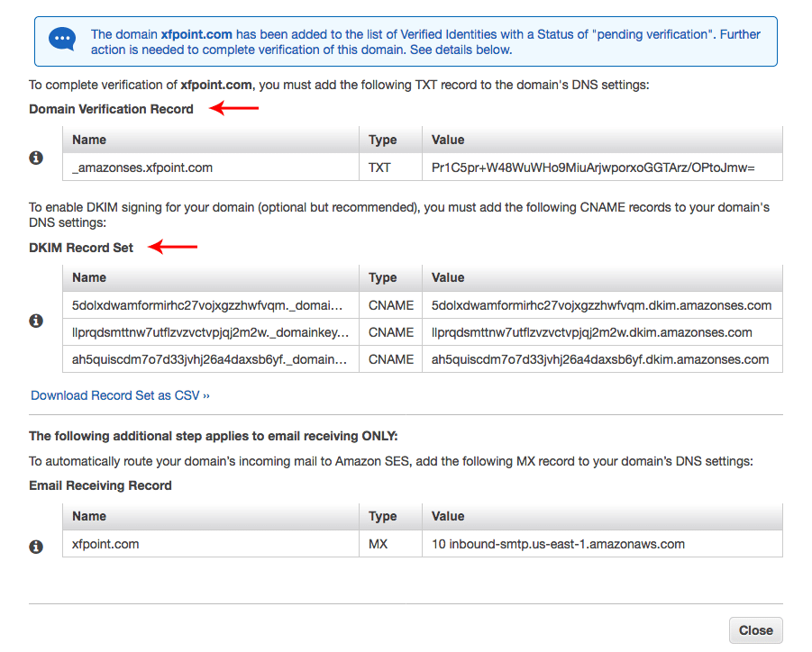Click the info icon beside DKIM Record Set table
812x652 pixels.
pos(36,321)
